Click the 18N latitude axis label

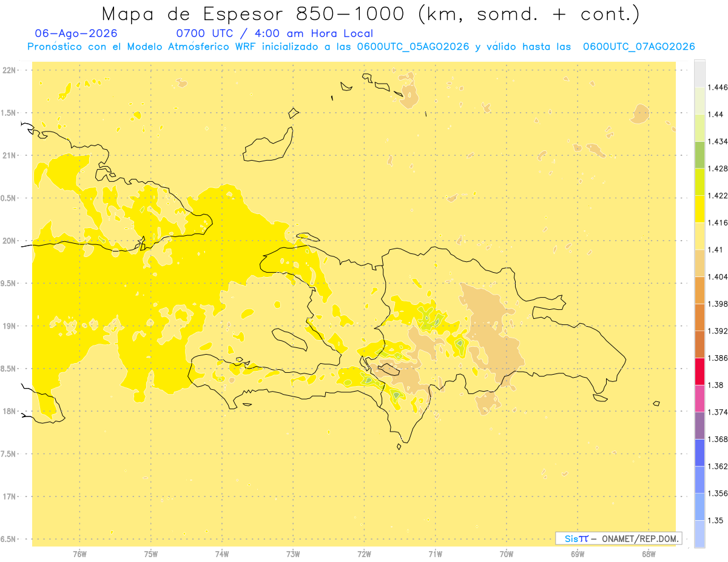(10, 411)
